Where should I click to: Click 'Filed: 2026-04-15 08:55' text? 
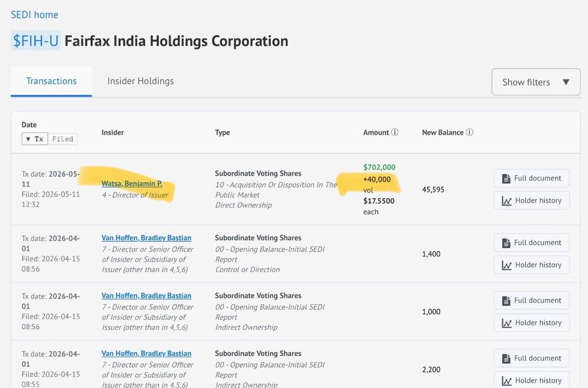[x=51, y=379]
